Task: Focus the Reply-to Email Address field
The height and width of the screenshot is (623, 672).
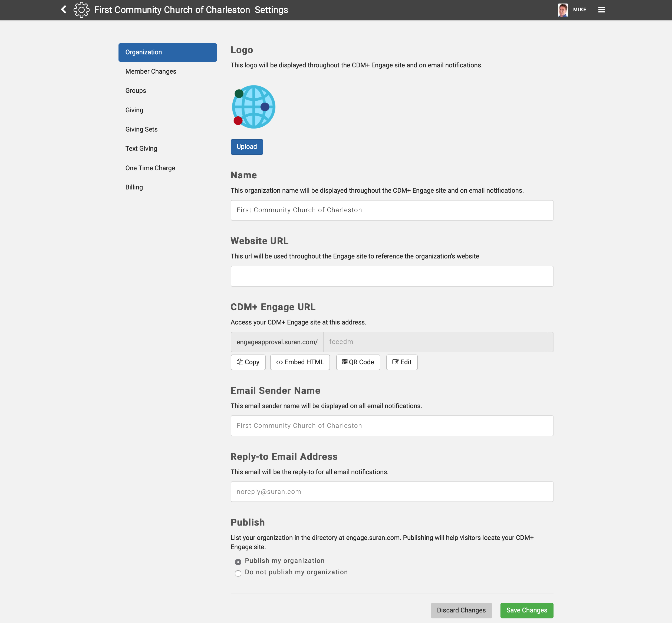Action: 392,491
